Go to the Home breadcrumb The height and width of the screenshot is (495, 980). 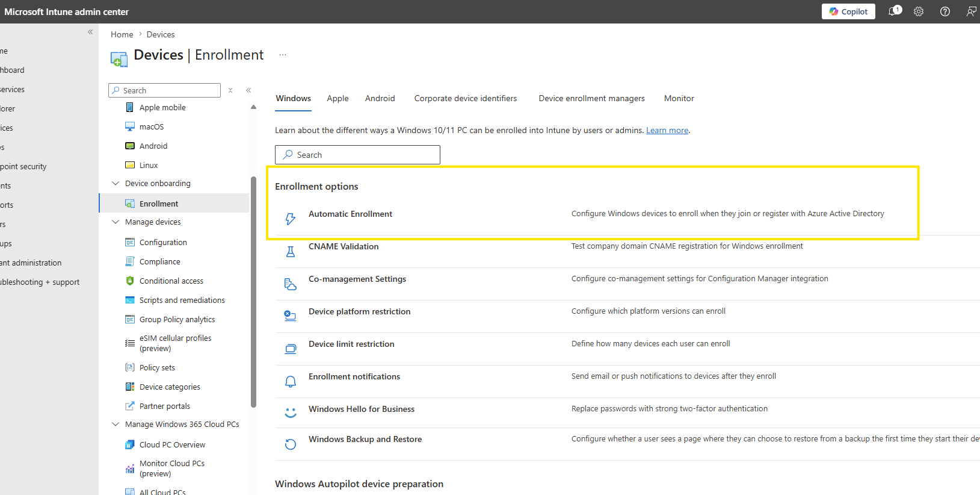[122, 34]
